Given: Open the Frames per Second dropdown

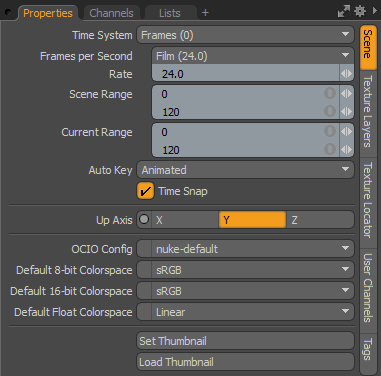Looking at the screenshot, I should point(253,56).
